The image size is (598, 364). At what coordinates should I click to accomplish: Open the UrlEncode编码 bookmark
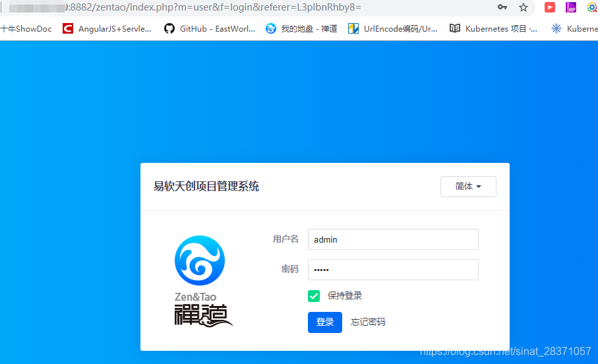[392, 28]
